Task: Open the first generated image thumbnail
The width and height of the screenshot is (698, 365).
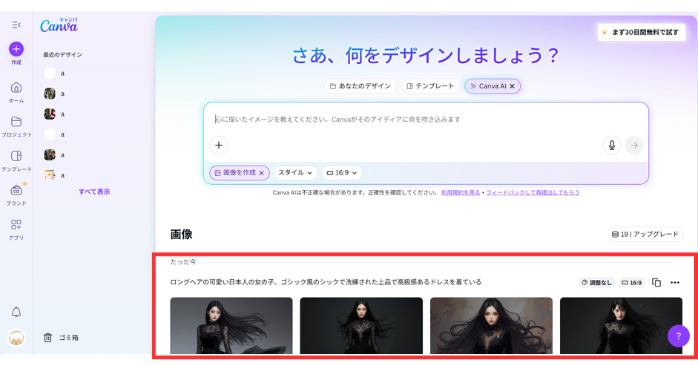Action: (x=231, y=326)
